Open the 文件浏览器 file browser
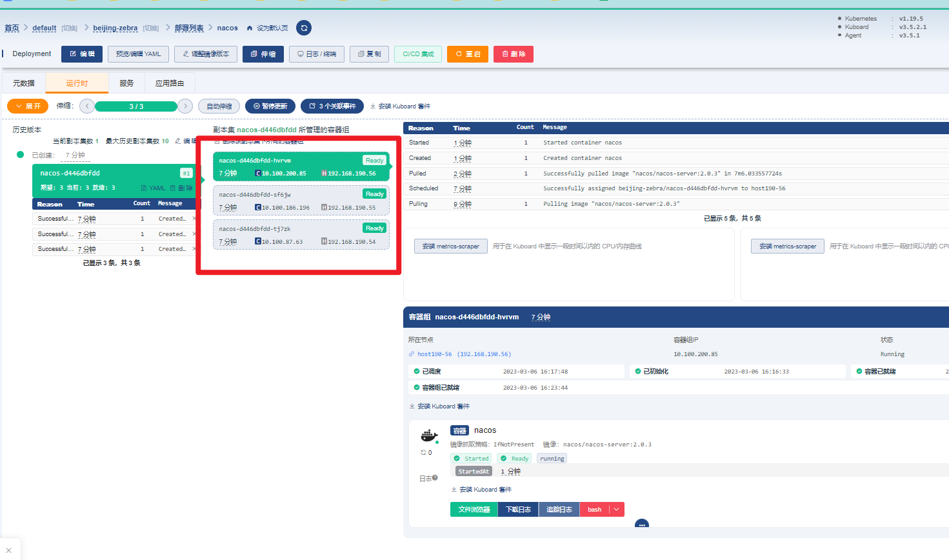This screenshot has height=560, width=949. pos(474,510)
